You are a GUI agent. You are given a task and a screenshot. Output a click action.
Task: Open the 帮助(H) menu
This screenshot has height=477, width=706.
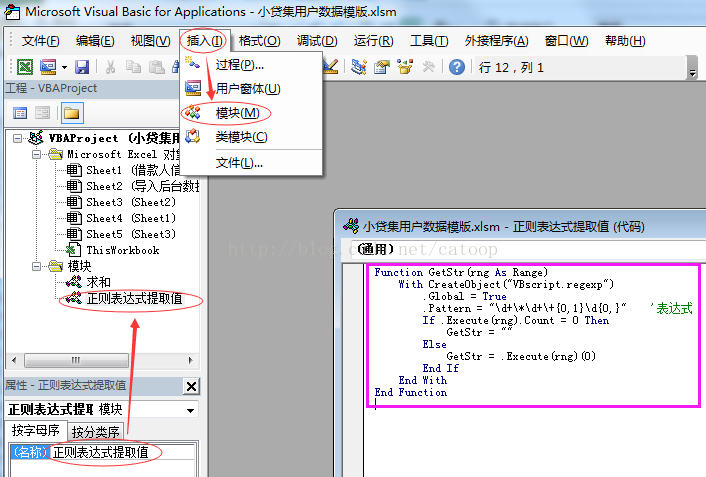pyautogui.click(x=625, y=41)
